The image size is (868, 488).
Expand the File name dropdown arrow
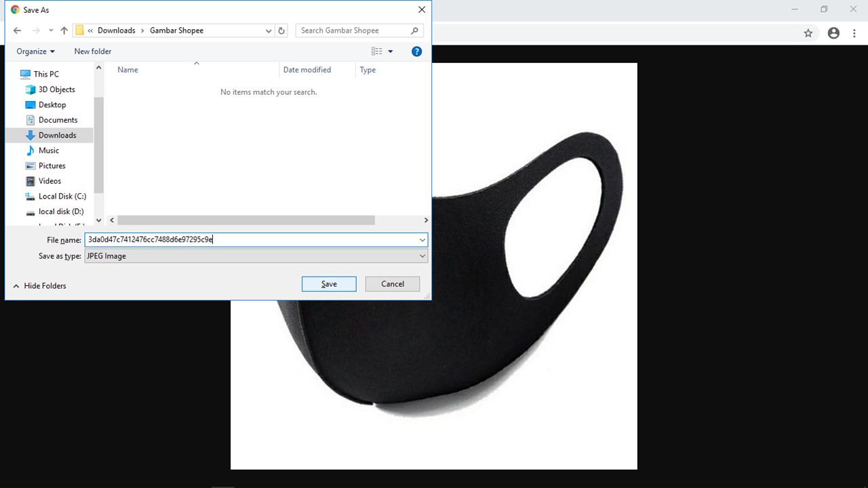[422, 240]
